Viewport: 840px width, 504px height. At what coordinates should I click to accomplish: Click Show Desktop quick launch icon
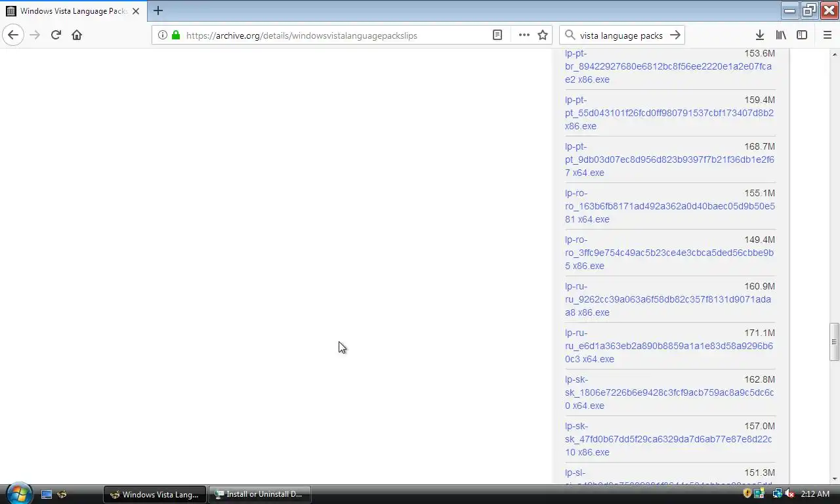[47, 494]
